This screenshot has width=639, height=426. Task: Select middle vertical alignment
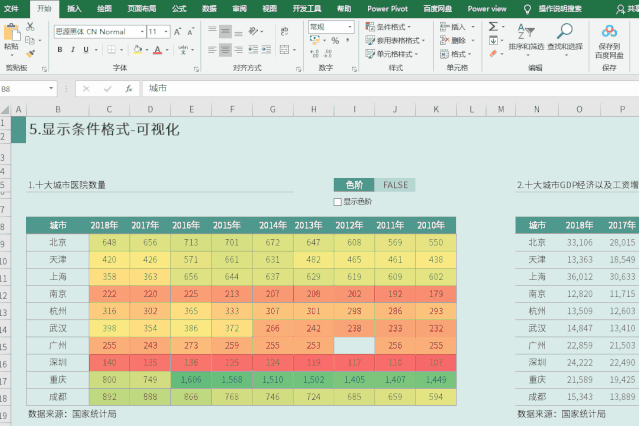coord(225,31)
